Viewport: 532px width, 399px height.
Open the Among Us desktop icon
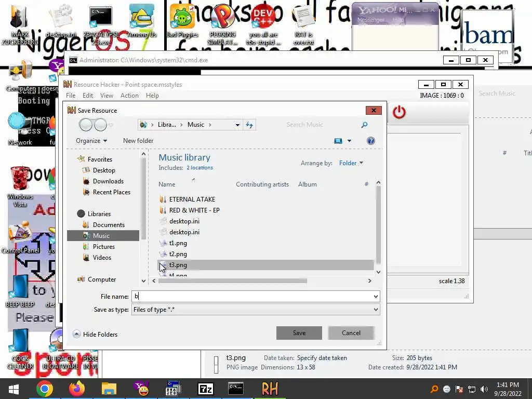142,20
